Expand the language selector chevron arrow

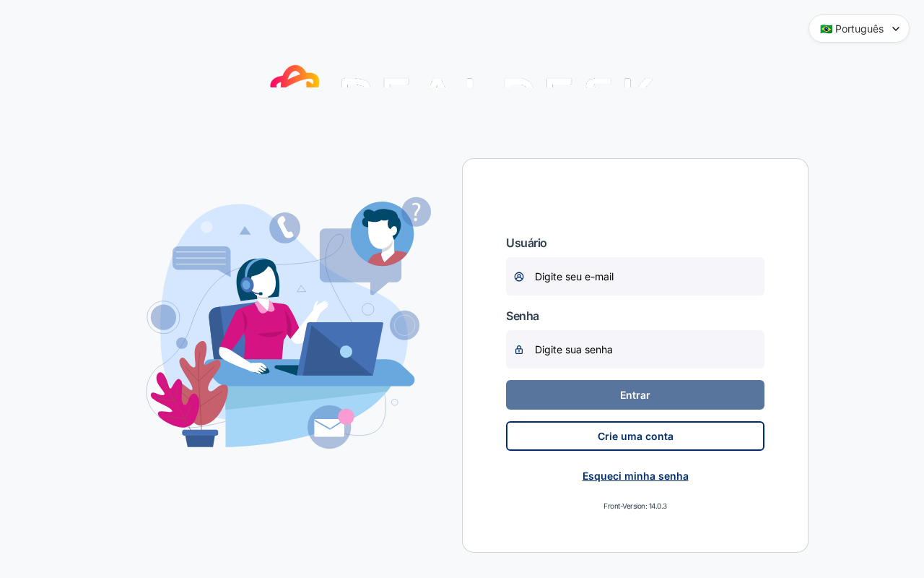tap(896, 29)
